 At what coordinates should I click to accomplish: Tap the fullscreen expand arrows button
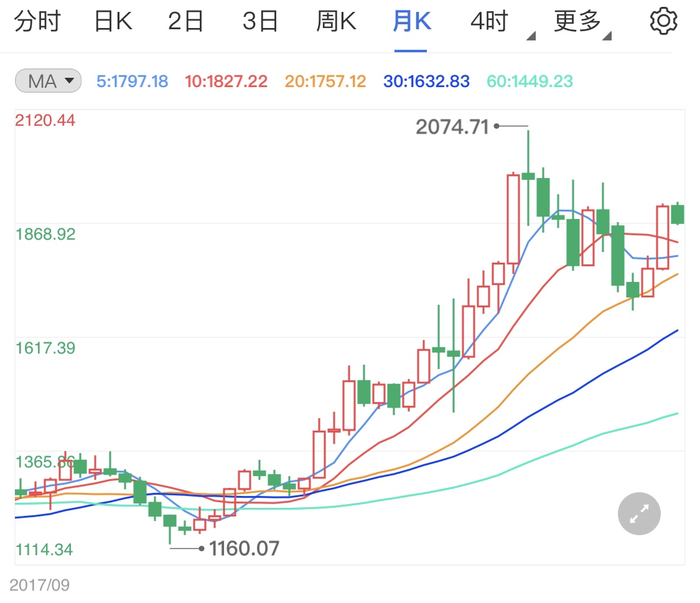pyautogui.click(x=639, y=514)
